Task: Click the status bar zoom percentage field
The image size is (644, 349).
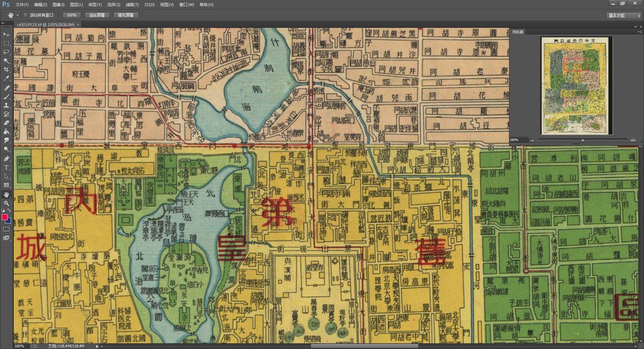Action: click(21, 346)
